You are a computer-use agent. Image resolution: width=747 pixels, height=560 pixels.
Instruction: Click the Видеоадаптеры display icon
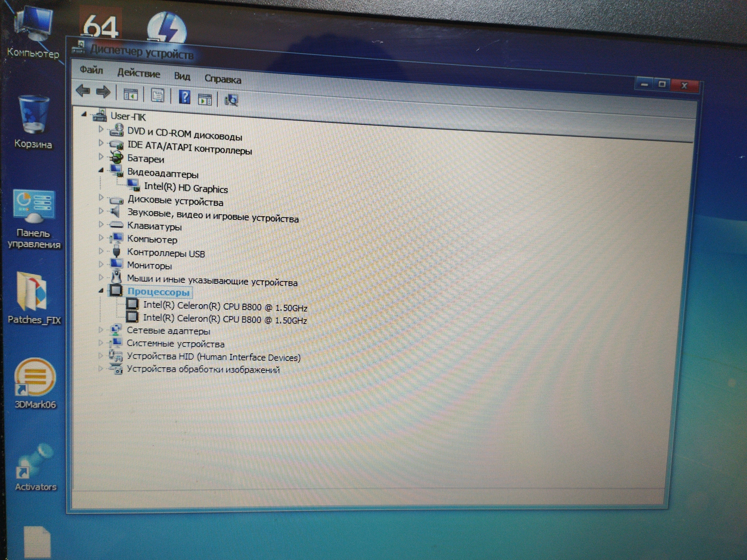(116, 170)
